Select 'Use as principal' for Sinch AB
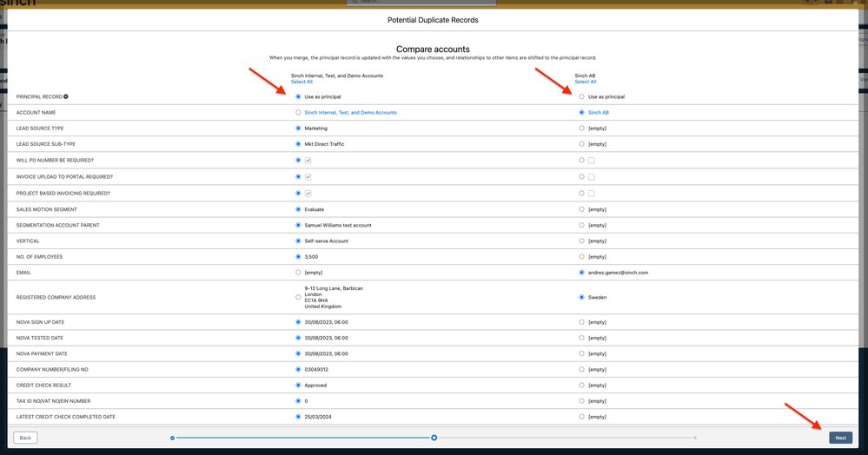 click(582, 97)
